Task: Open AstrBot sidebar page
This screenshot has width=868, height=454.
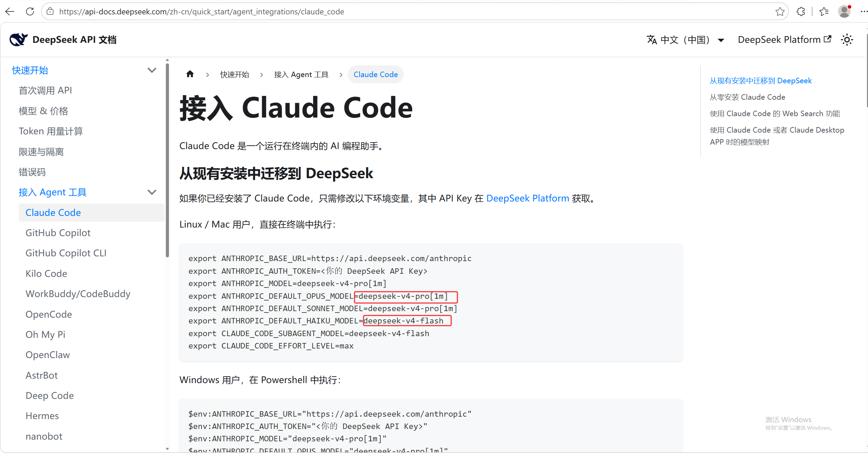Action: point(41,375)
